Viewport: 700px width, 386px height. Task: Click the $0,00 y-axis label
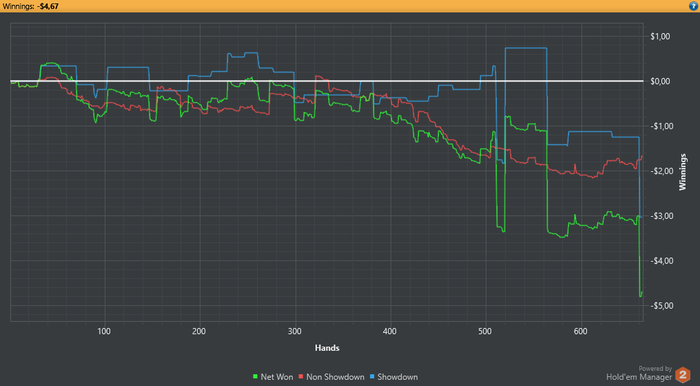click(660, 81)
